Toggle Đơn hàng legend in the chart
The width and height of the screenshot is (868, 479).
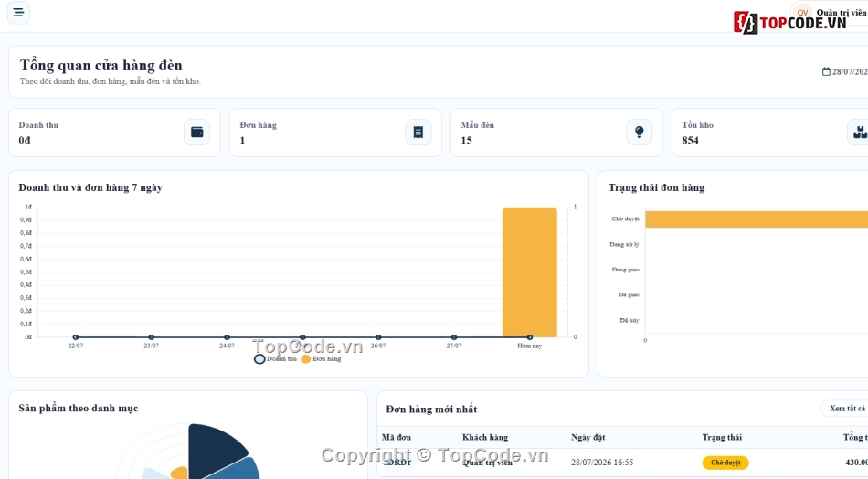pyautogui.click(x=321, y=359)
